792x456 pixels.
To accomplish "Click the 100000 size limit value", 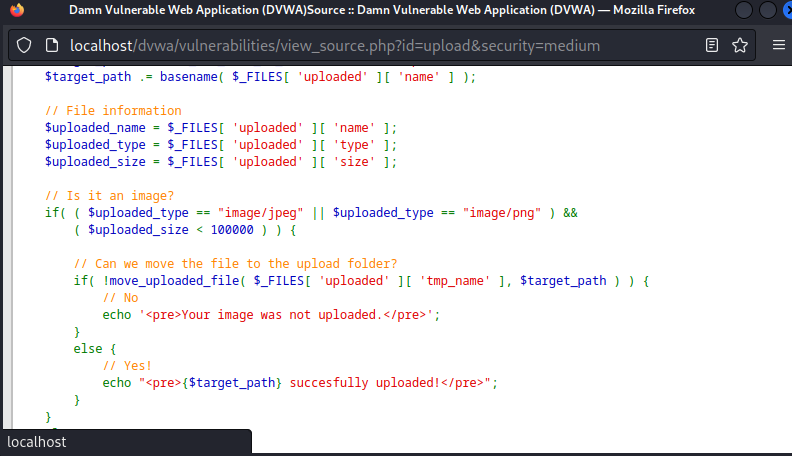I will coord(232,230).
